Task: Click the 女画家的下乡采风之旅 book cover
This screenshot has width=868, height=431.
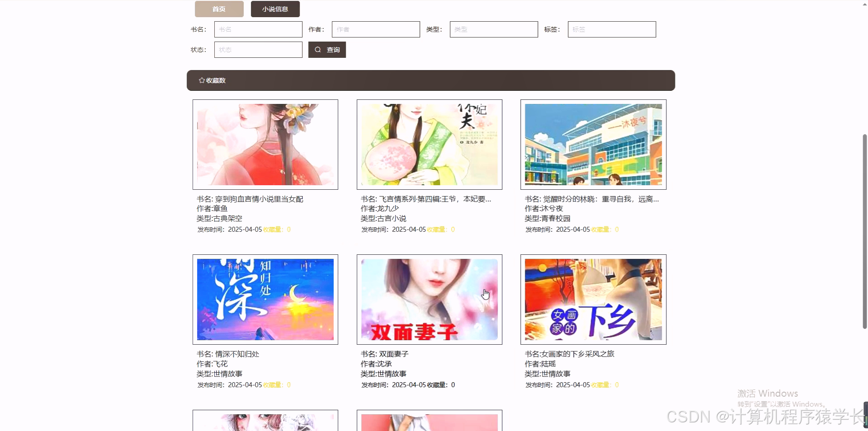Action: [x=593, y=299]
